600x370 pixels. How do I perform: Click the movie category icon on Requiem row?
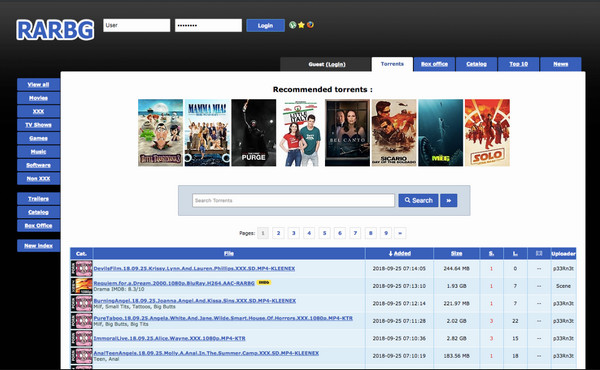tap(82, 286)
